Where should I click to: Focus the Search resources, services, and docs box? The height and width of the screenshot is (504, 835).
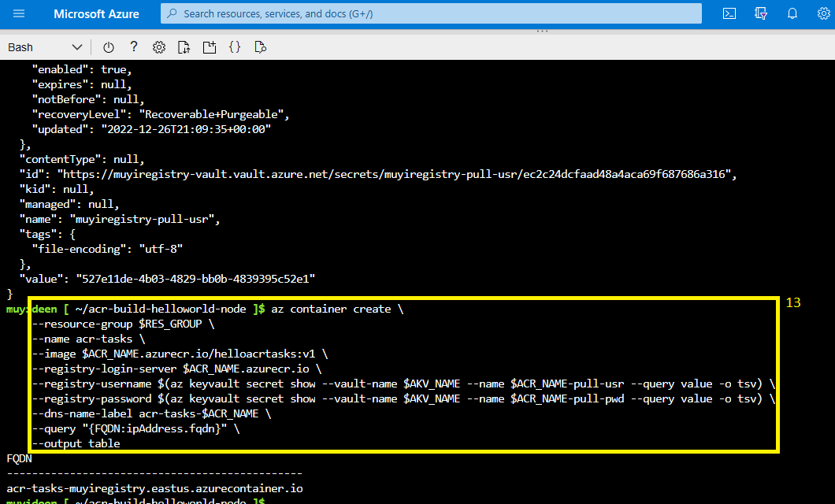click(x=431, y=14)
